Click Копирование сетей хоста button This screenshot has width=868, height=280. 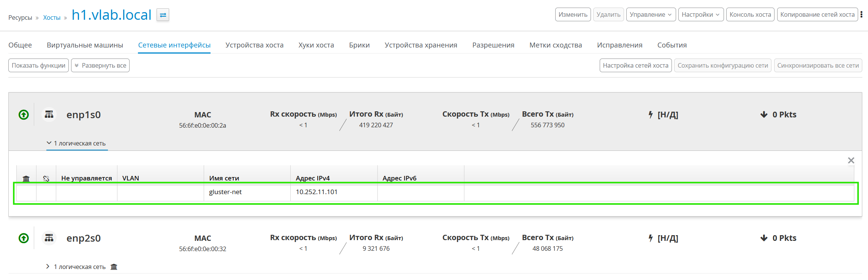click(x=817, y=14)
